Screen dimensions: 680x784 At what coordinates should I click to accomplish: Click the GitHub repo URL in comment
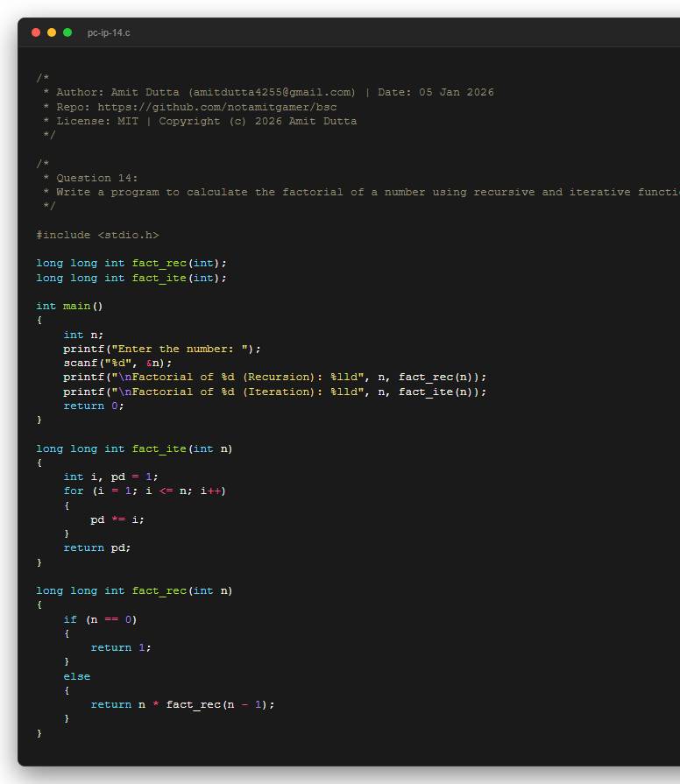(217, 107)
